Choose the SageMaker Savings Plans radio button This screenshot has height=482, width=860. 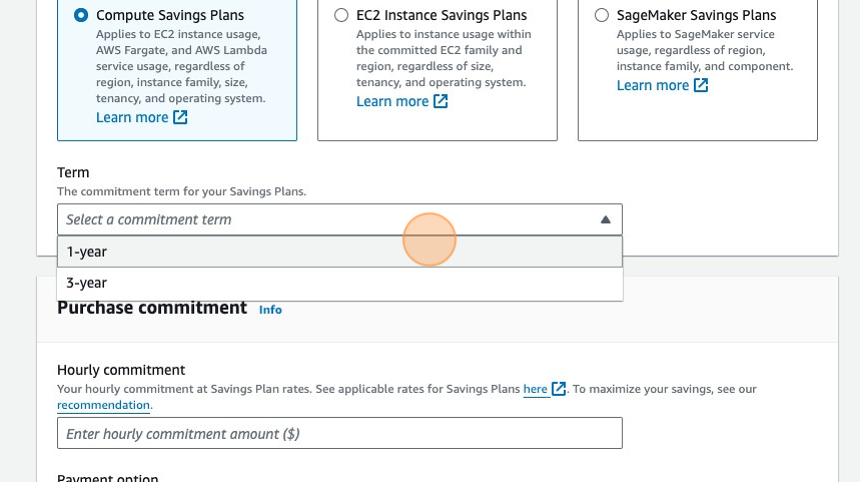tap(601, 16)
